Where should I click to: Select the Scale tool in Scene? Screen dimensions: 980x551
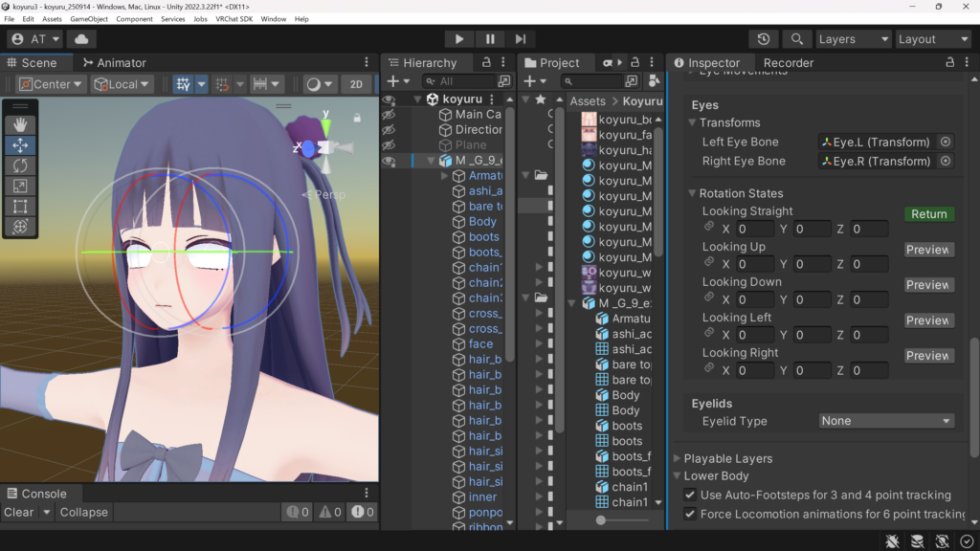click(x=20, y=187)
